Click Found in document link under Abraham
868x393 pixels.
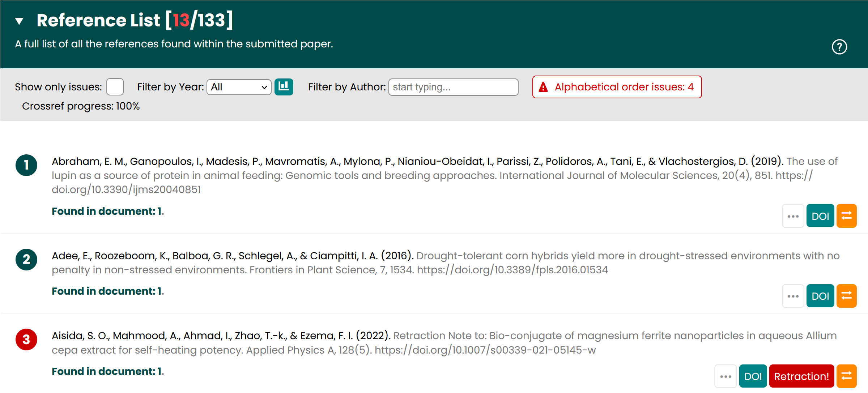coord(108,211)
